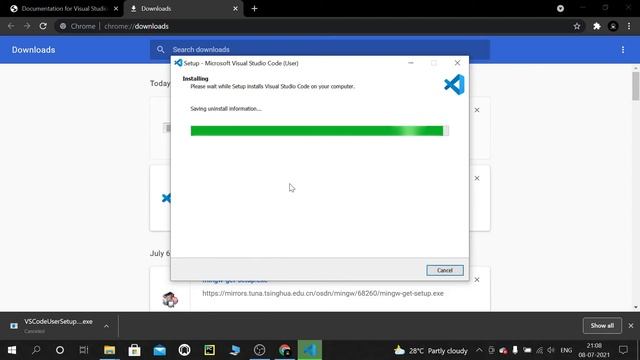Open the Windows Start menu

click(12, 350)
